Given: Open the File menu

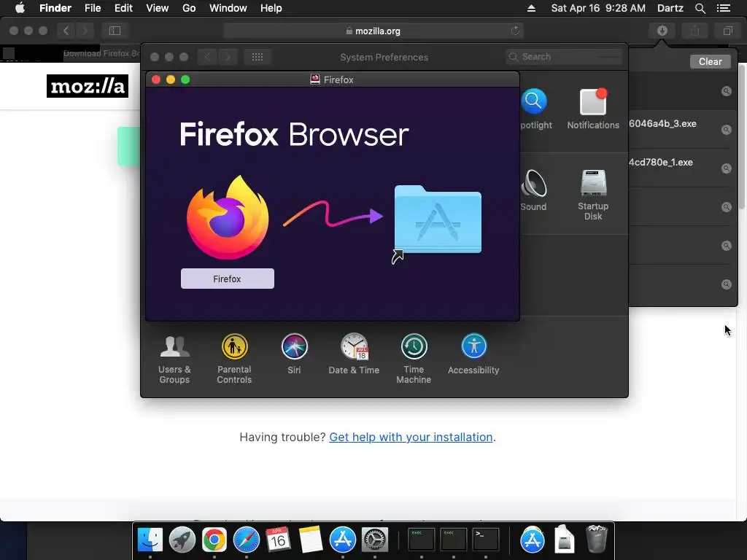Looking at the screenshot, I should pos(93,8).
